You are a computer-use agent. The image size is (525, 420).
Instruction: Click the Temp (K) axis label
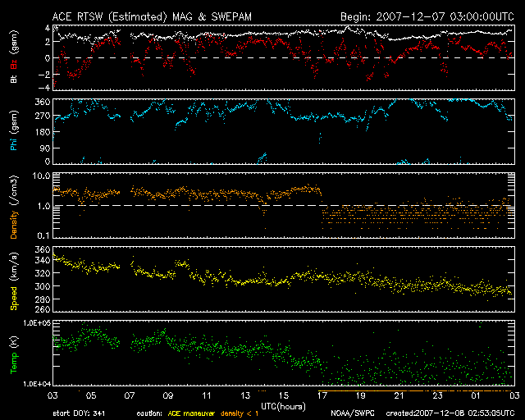coord(13,354)
